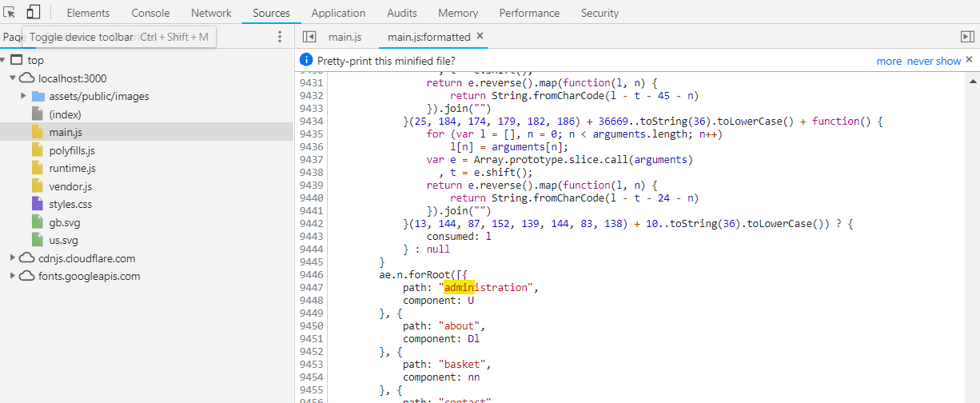
Task: Set breakpoint on line number 9434
Action: pos(311,121)
